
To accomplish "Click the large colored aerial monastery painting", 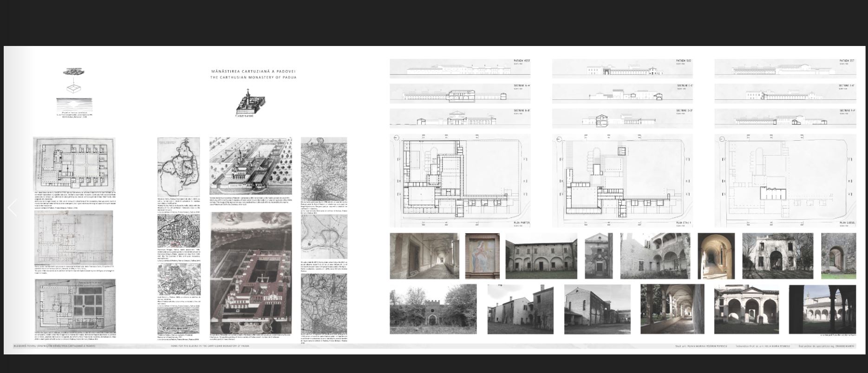I will [251, 273].
